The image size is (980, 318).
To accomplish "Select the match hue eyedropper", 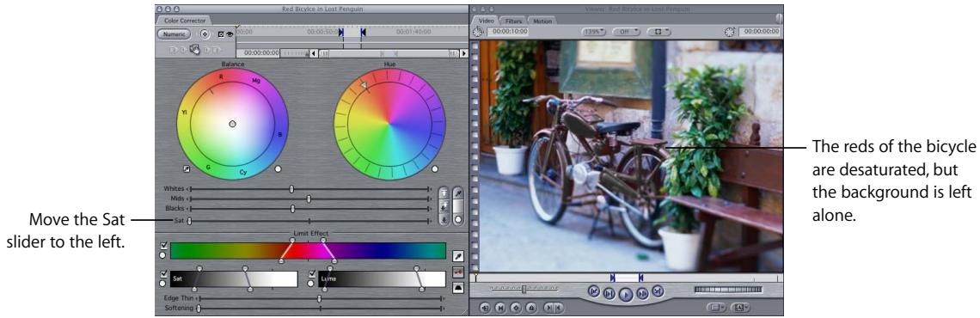I will 459,193.
